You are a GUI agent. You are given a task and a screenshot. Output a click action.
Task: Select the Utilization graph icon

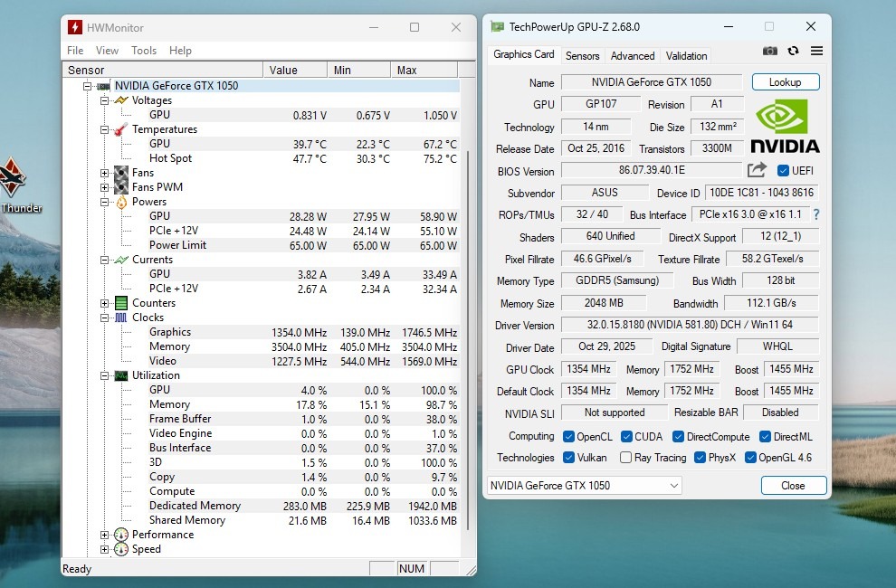(x=120, y=375)
